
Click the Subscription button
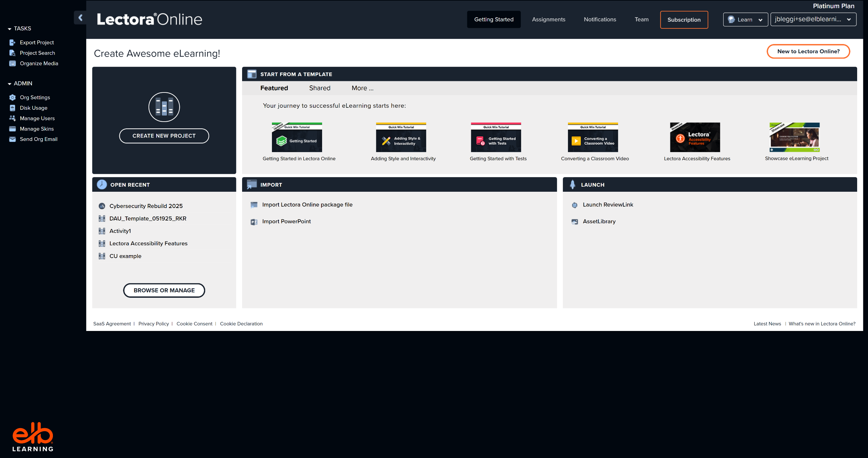(684, 20)
